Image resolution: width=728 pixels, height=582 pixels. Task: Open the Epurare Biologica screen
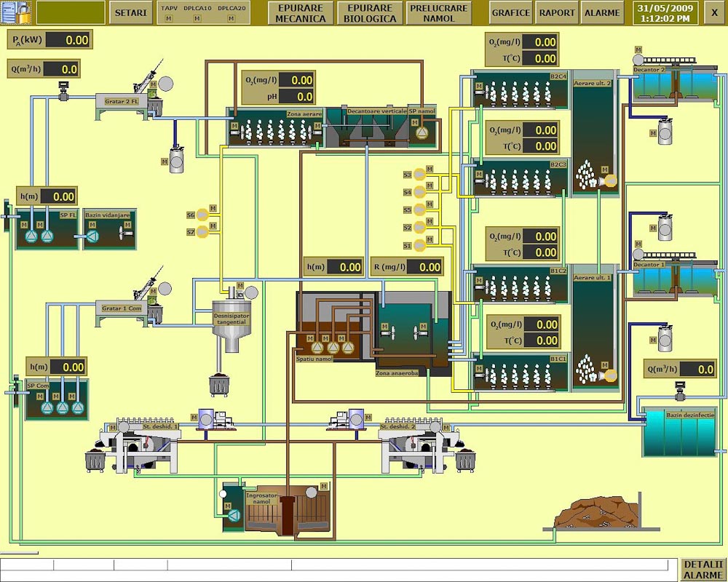[370, 13]
